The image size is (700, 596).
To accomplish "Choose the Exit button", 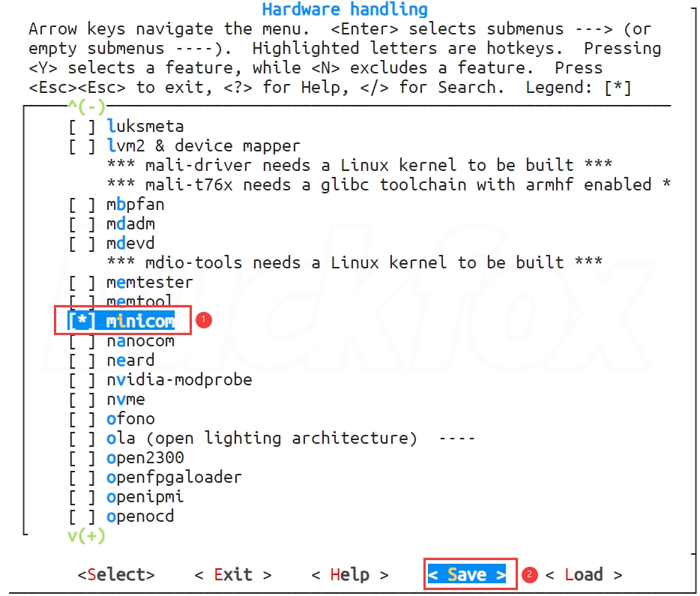I will (x=233, y=574).
